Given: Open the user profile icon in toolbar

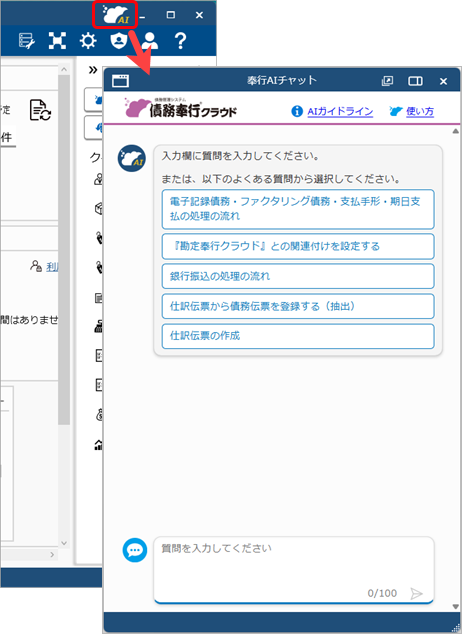Looking at the screenshot, I should click(x=150, y=41).
